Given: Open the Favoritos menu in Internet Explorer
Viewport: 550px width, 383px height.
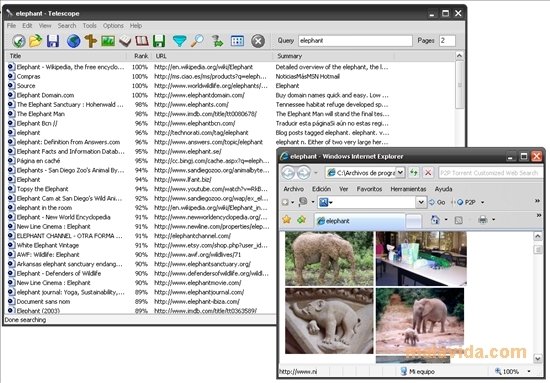Looking at the screenshot, I should click(x=369, y=189).
